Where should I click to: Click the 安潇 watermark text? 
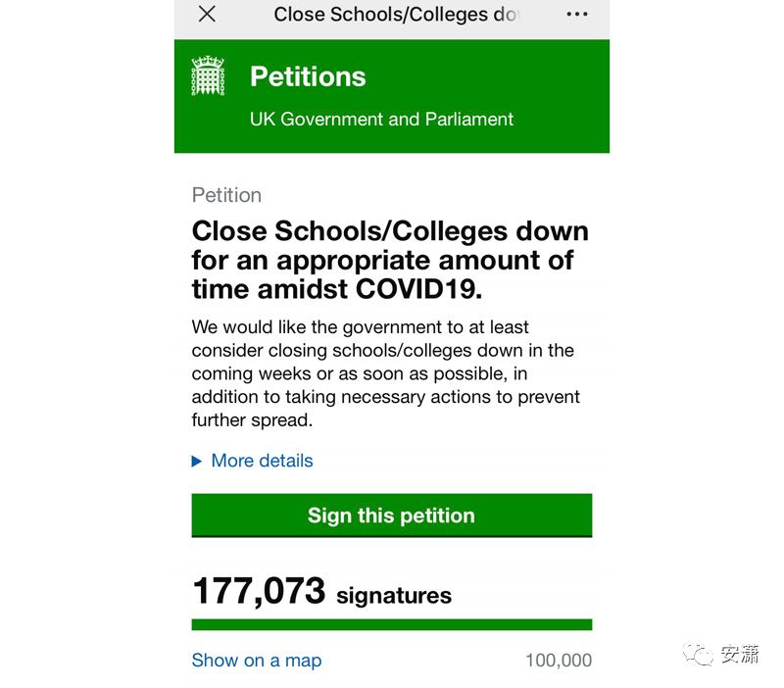click(x=740, y=655)
